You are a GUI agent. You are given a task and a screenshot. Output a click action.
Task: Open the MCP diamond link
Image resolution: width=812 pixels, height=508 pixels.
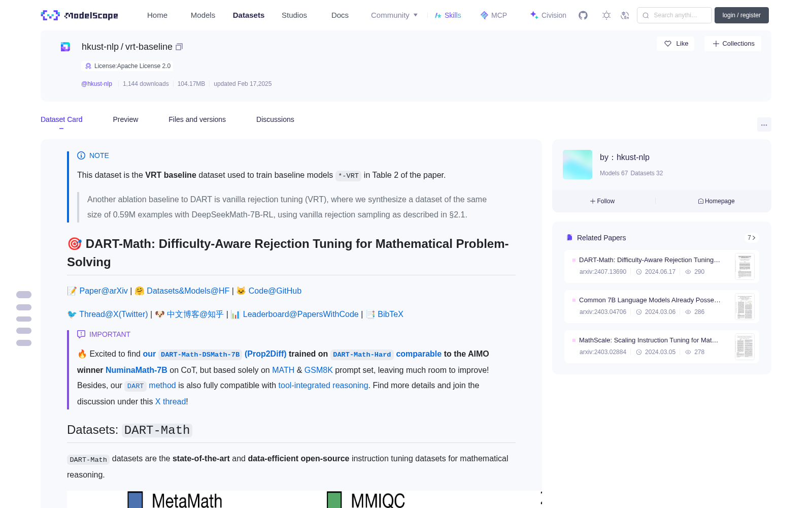coord(493,15)
